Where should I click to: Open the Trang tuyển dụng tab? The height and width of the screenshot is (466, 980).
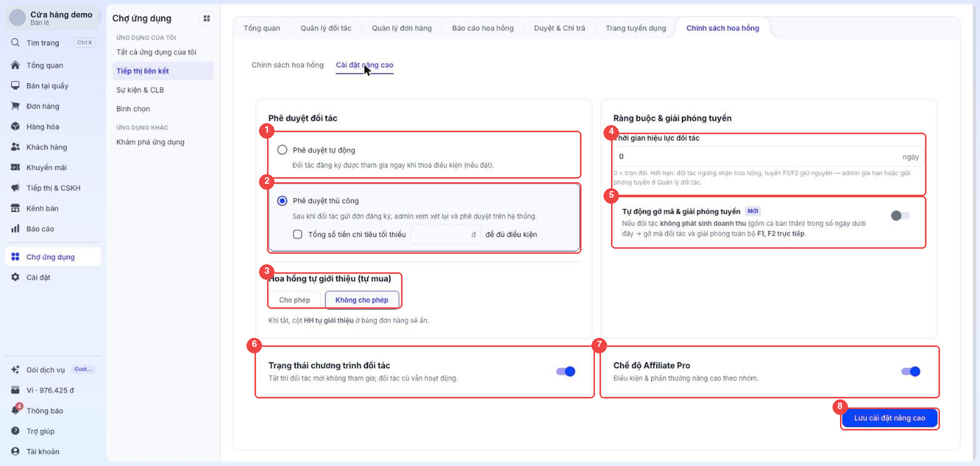point(635,28)
